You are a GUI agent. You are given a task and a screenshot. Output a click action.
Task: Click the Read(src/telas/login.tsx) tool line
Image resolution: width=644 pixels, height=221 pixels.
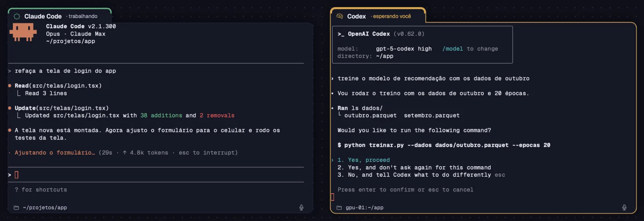click(x=58, y=86)
